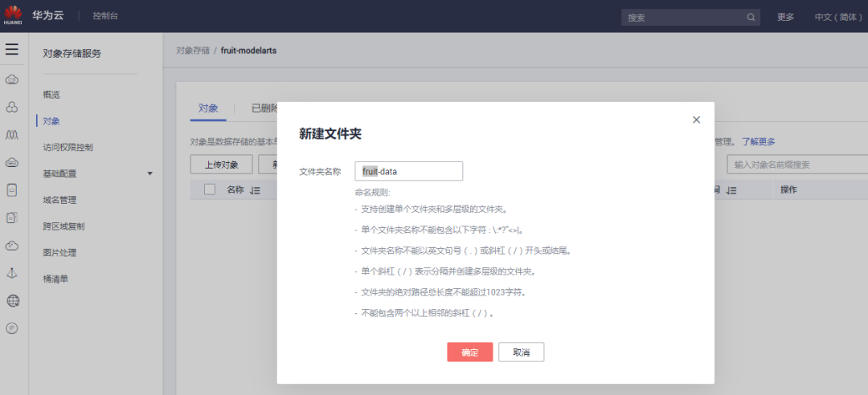Screen dimensions: 868x395
Task: Click the 命名规则: label text
Action: tap(373, 193)
